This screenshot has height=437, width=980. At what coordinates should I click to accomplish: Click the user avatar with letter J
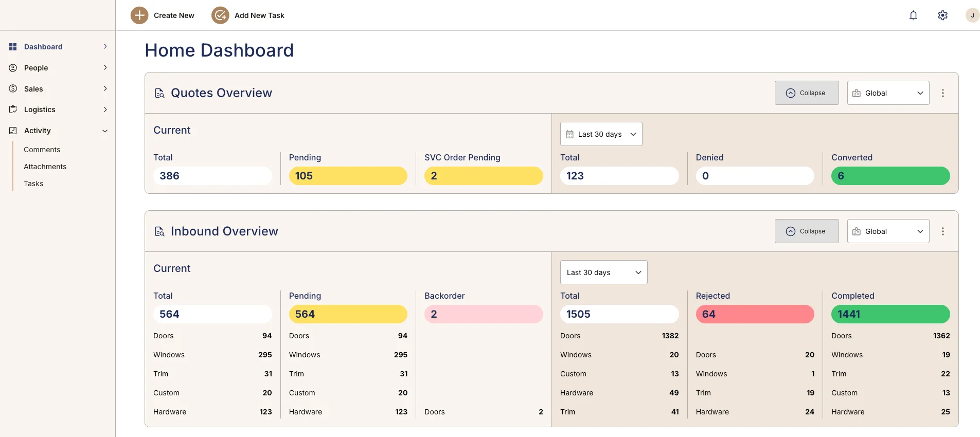pyautogui.click(x=972, y=15)
